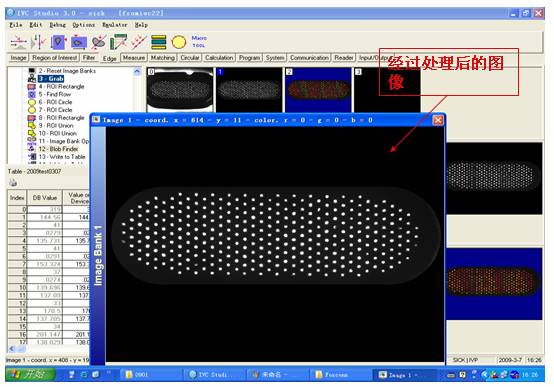Click the yellow circle tool icon
Screen dimensions: 554x387
point(179,42)
